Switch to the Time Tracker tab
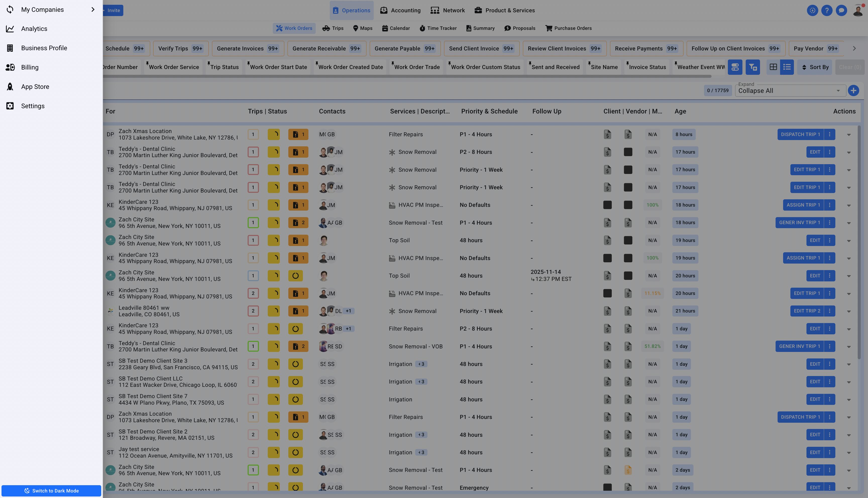 [438, 28]
